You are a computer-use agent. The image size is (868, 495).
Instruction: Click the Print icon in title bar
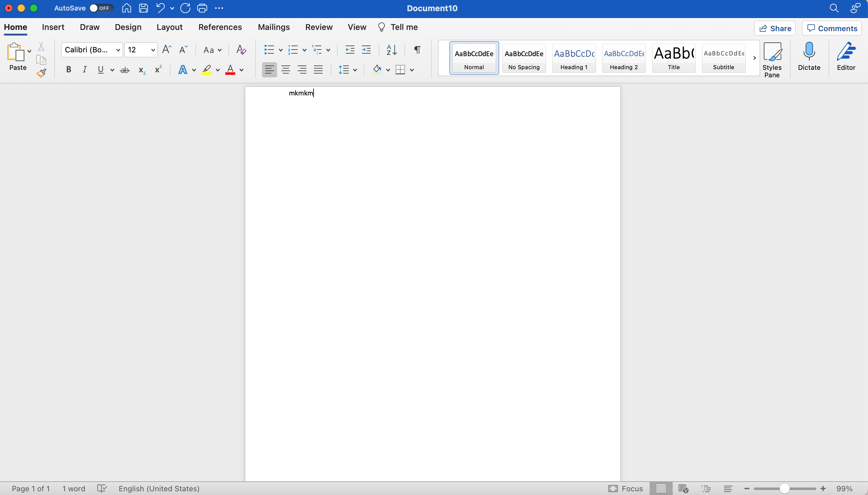(202, 8)
